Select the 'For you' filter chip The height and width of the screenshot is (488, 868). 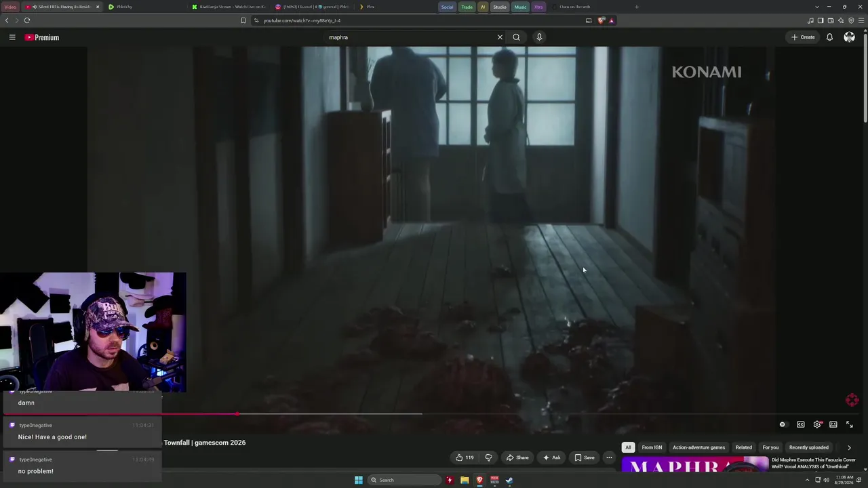[770, 447]
